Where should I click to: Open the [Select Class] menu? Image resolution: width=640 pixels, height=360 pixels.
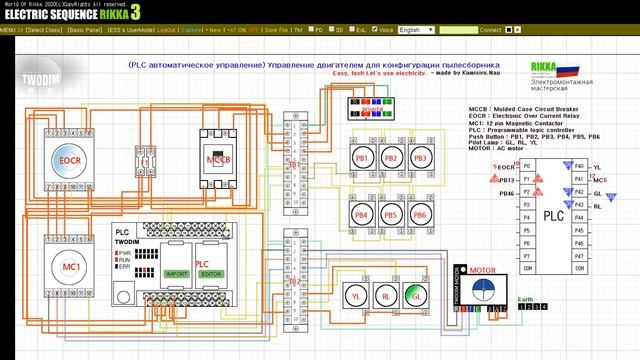(x=44, y=30)
